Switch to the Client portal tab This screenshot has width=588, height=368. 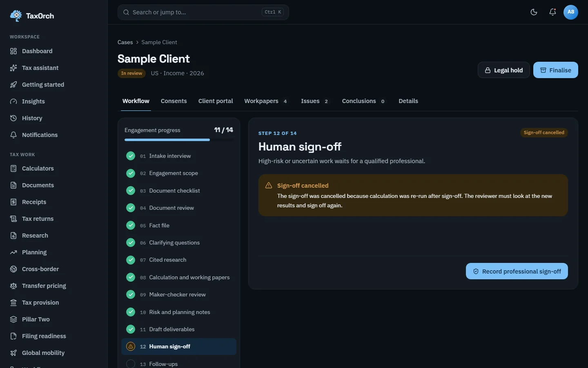[216, 101]
